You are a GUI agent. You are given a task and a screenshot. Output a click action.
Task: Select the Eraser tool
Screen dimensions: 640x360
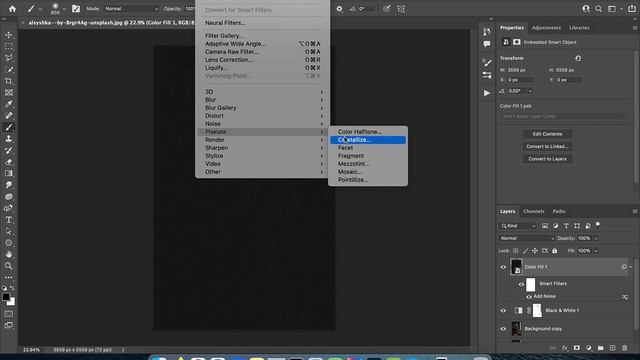[9, 162]
